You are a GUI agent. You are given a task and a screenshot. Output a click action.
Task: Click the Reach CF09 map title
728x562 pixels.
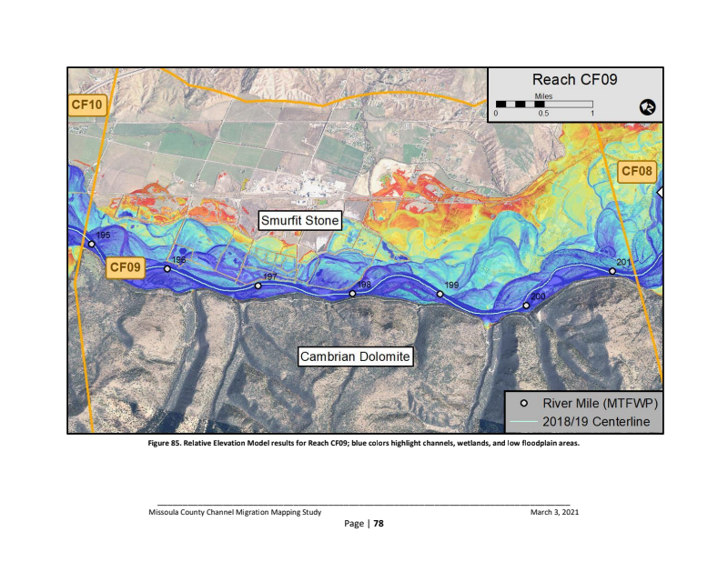coord(574,80)
